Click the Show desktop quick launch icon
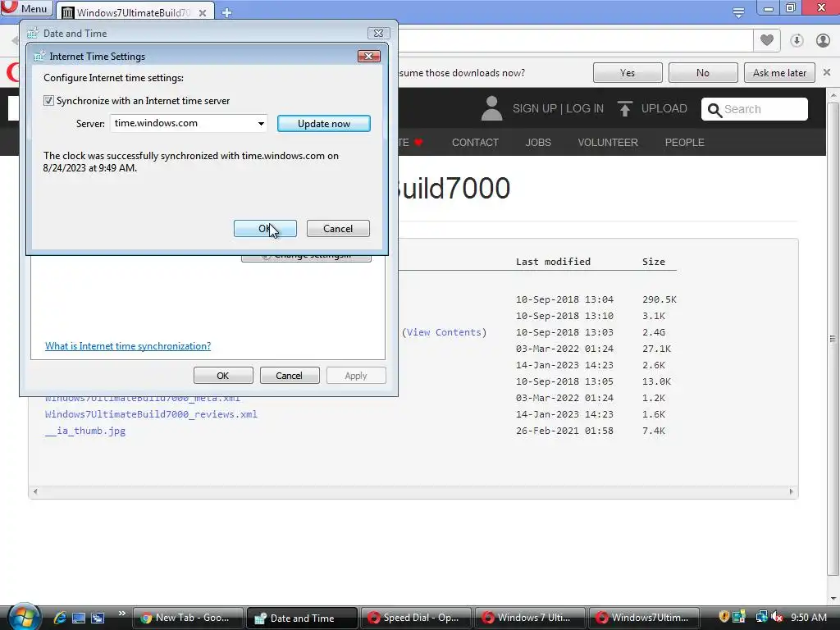Screen dimensions: 840x630 coord(79,618)
